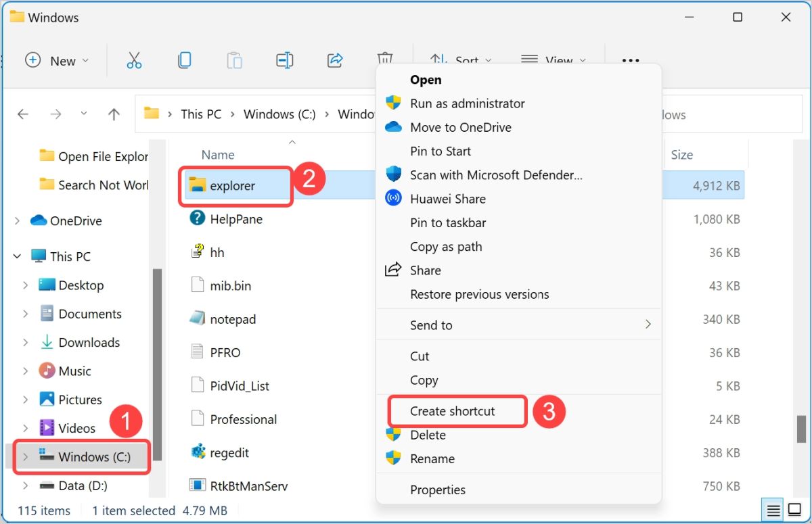Open the See more (three dots) menu

click(631, 60)
